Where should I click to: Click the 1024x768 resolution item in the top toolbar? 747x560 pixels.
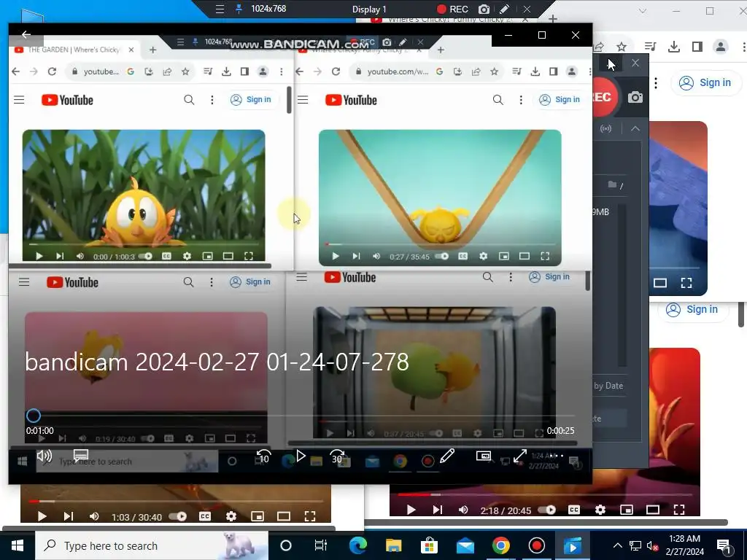click(x=268, y=9)
